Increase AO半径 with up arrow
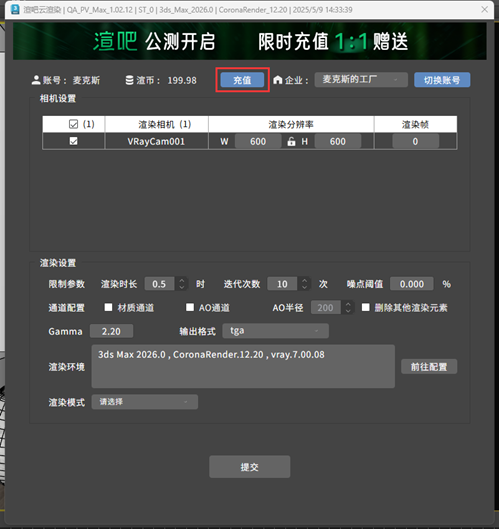Image resolution: width=499 pixels, height=529 pixels. click(348, 304)
